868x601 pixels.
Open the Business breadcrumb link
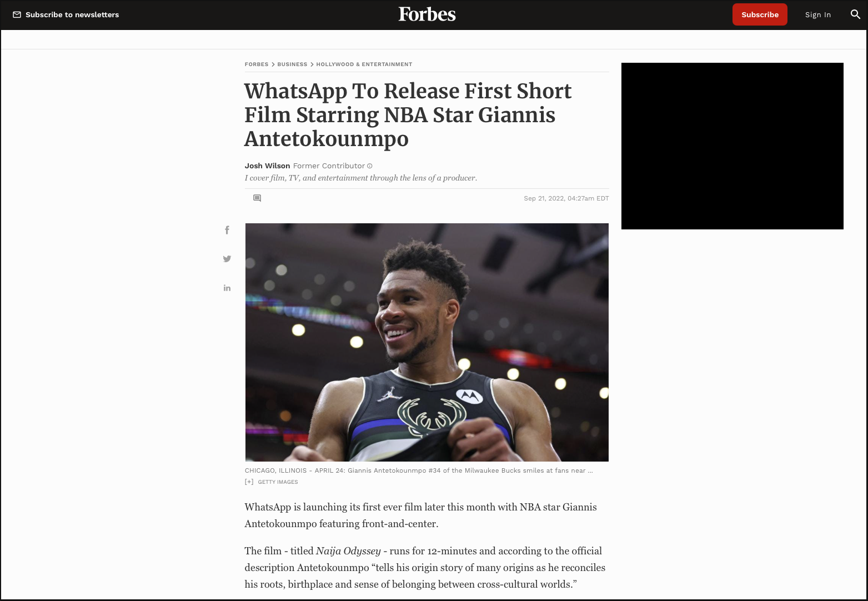292,64
